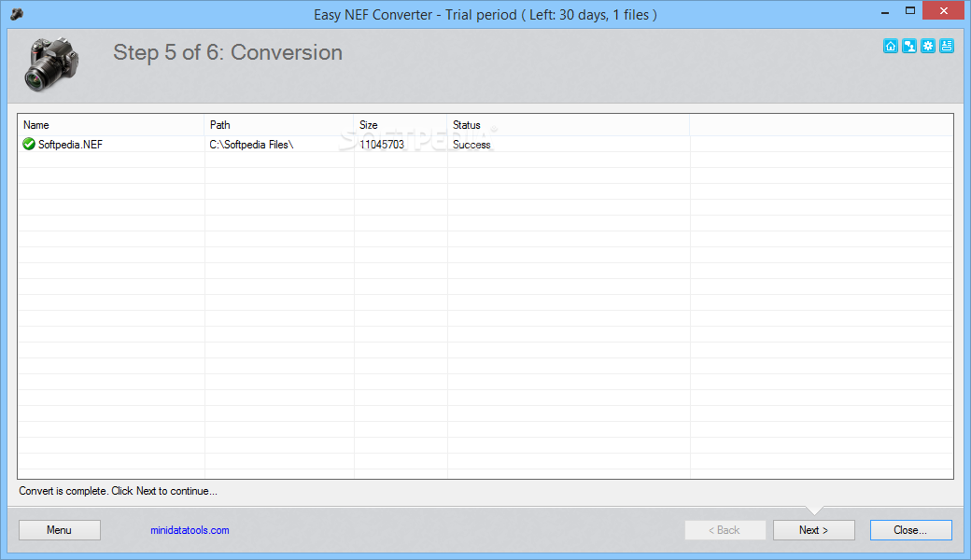Sort by the Size column header
971x560 pixels.
coord(401,125)
